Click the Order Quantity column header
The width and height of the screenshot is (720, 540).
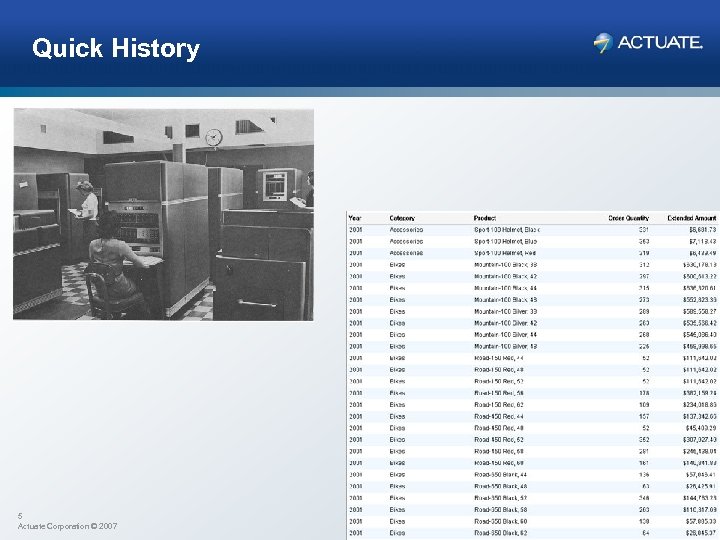point(628,218)
